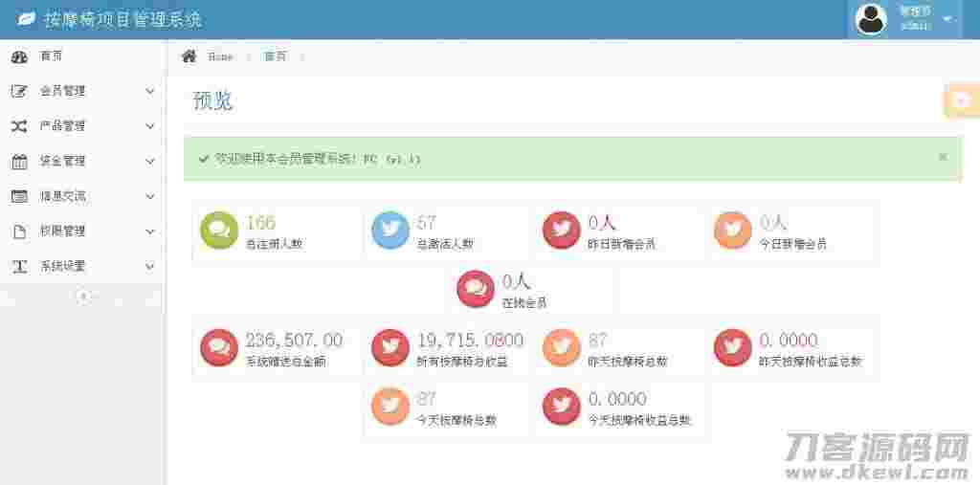Expand the 会员管理 submenu chevron
Image resolution: width=980 pixels, height=485 pixels.
[x=150, y=91]
